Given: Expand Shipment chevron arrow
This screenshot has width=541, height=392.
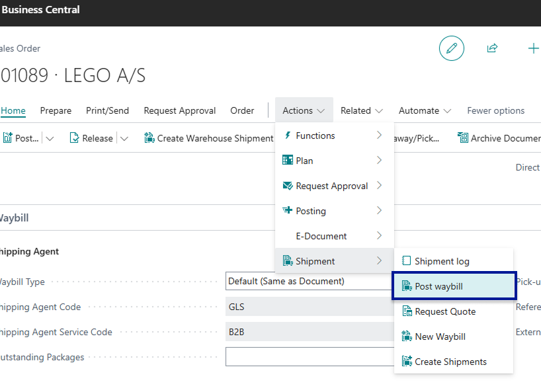Looking at the screenshot, I should 379,260.
